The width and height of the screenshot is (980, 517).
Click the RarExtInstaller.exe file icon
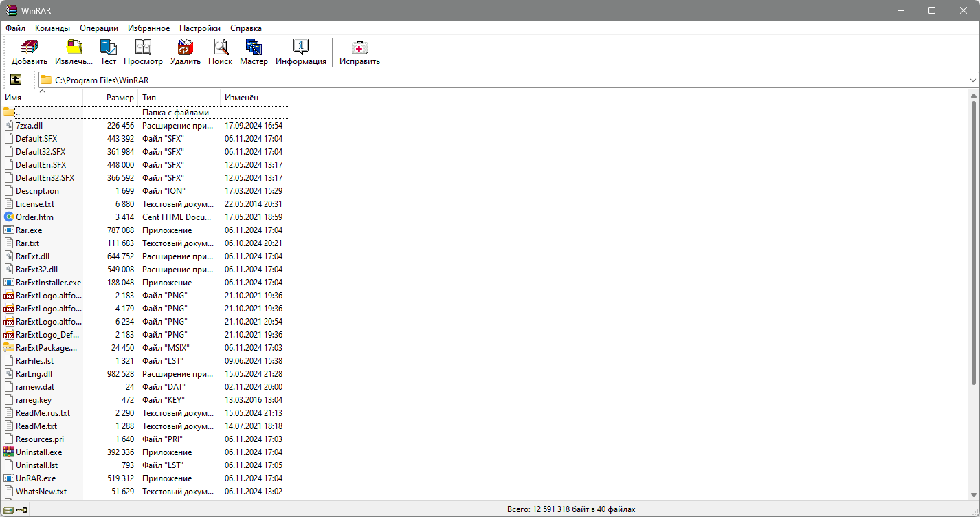coord(9,283)
